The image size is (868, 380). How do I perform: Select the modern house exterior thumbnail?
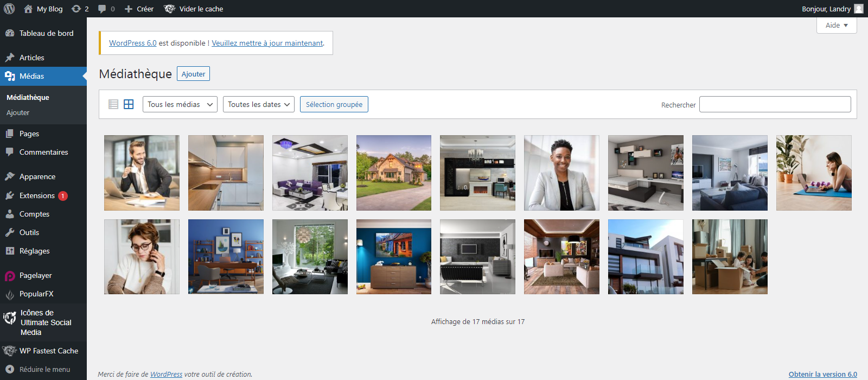tap(646, 257)
